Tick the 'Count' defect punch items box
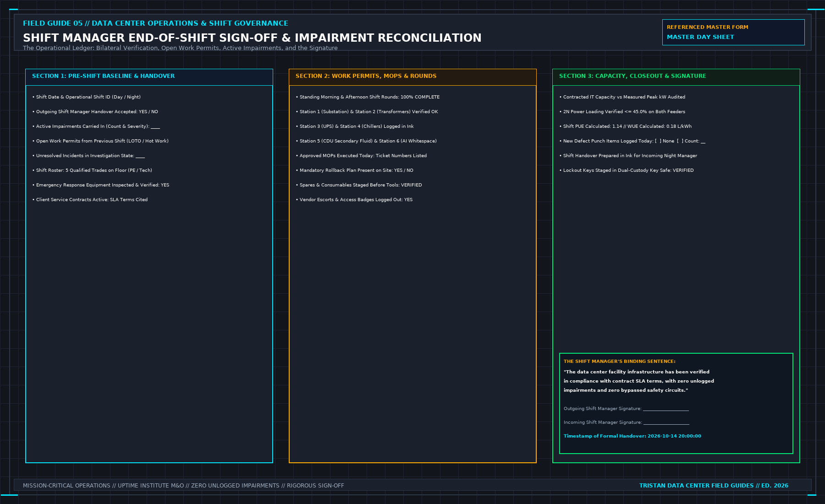 coord(680,141)
